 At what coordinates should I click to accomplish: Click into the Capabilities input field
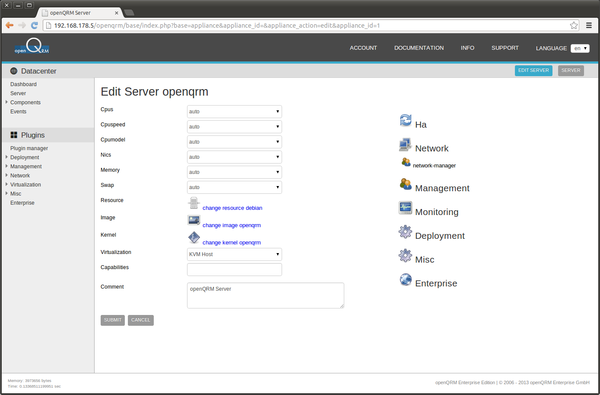pyautogui.click(x=234, y=269)
